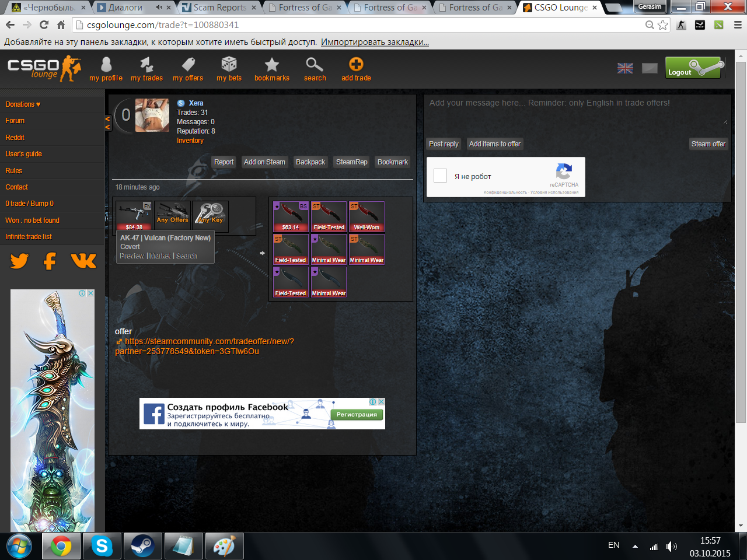747x560 pixels.
Task: Open Reddit in sidebar menu
Action: 15,138
